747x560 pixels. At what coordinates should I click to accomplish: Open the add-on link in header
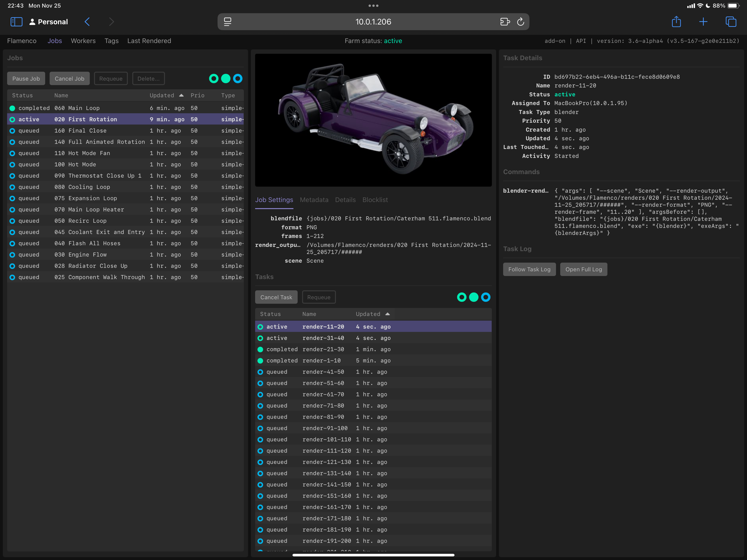pos(555,41)
